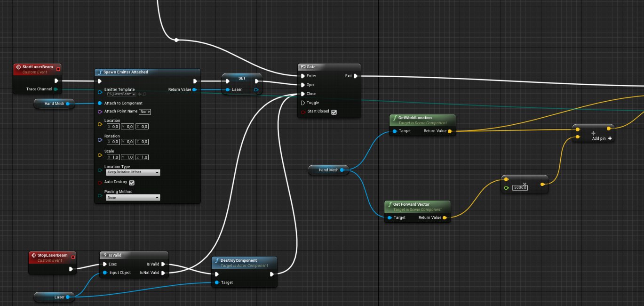
Task: Open the Location Type dropdown
Action: [133, 173]
